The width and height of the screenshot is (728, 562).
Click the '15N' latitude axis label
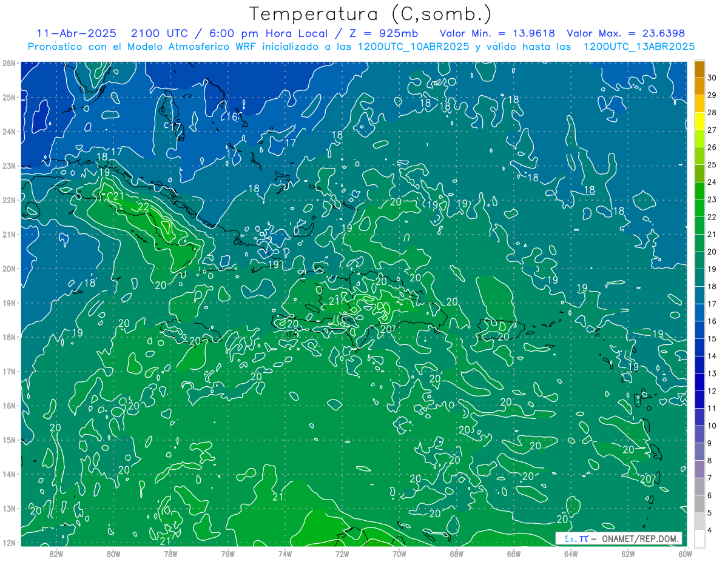point(8,440)
